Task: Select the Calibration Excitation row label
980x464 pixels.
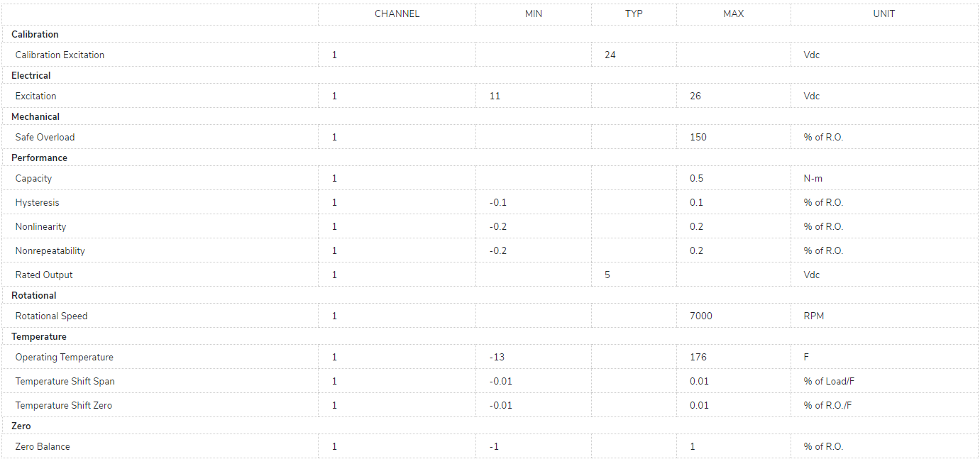Action: point(60,55)
